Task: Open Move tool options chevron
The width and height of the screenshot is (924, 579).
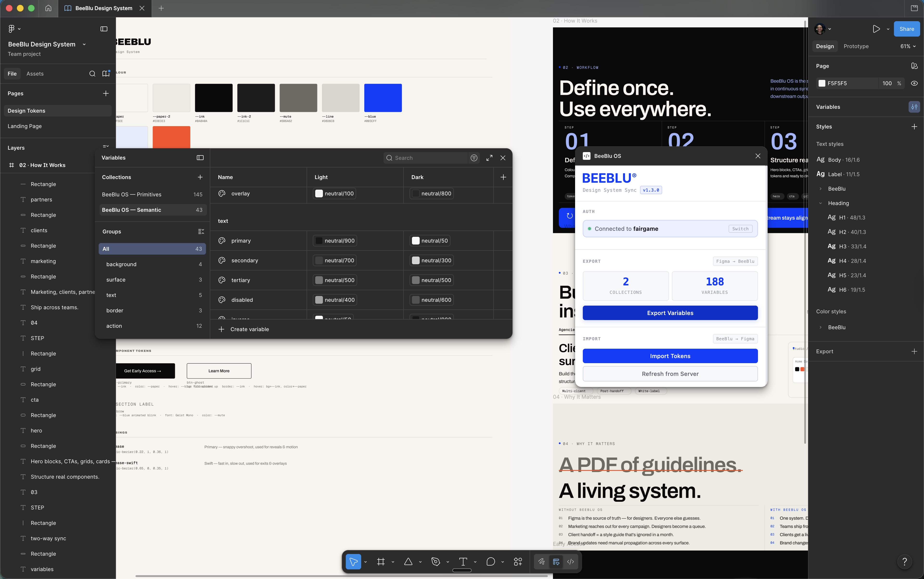Action: [365, 562]
